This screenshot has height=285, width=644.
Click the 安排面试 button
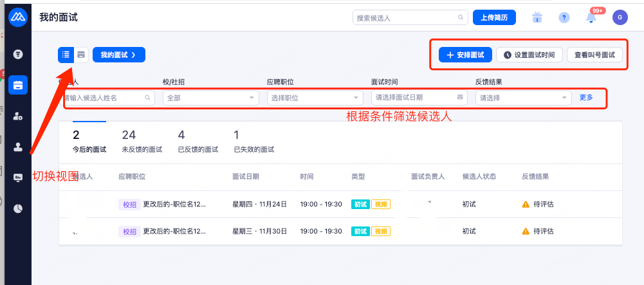(465, 55)
